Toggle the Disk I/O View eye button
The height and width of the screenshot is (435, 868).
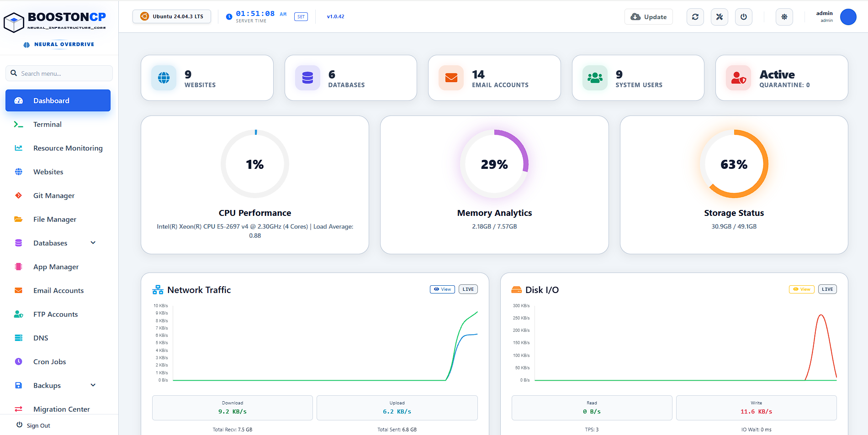(x=802, y=289)
